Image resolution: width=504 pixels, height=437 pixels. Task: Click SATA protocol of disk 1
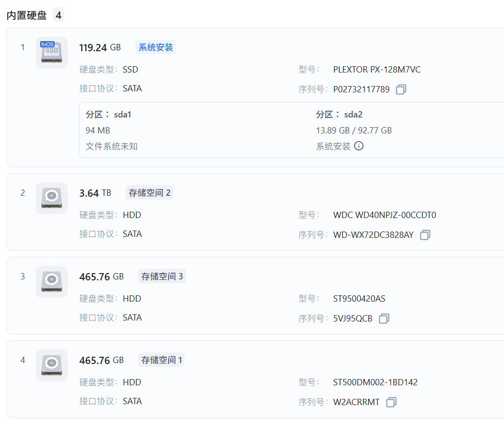[132, 88]
